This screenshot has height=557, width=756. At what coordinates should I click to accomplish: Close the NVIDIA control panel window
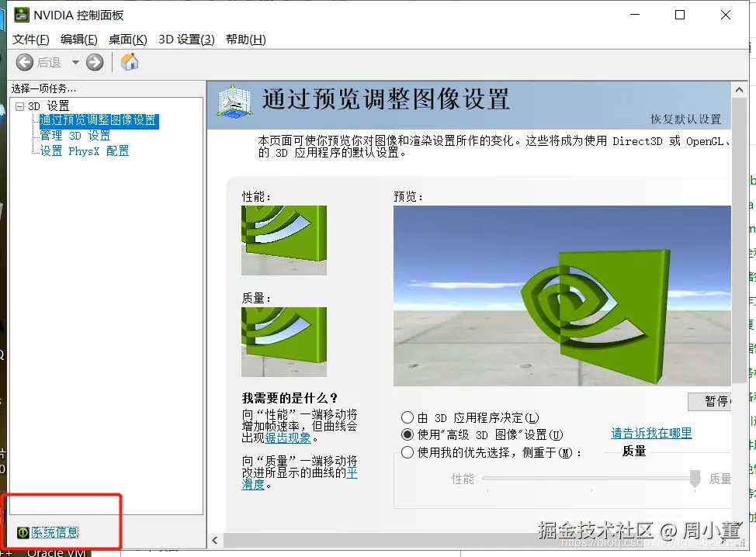pos(726,15)
